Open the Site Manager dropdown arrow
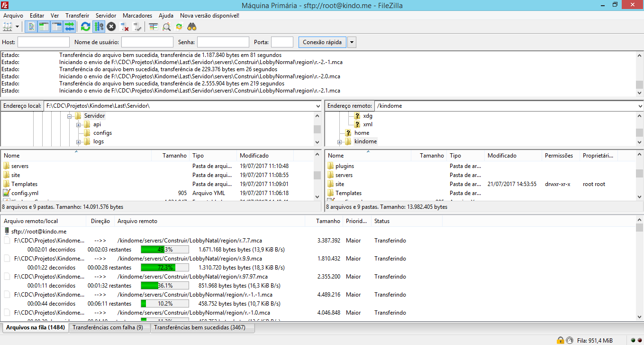 tap(18, 27)
